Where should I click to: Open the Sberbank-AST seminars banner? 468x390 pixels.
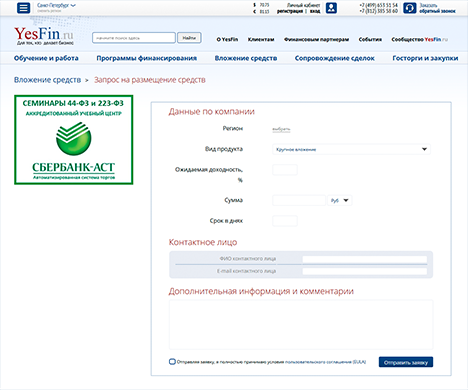point(74,140)
